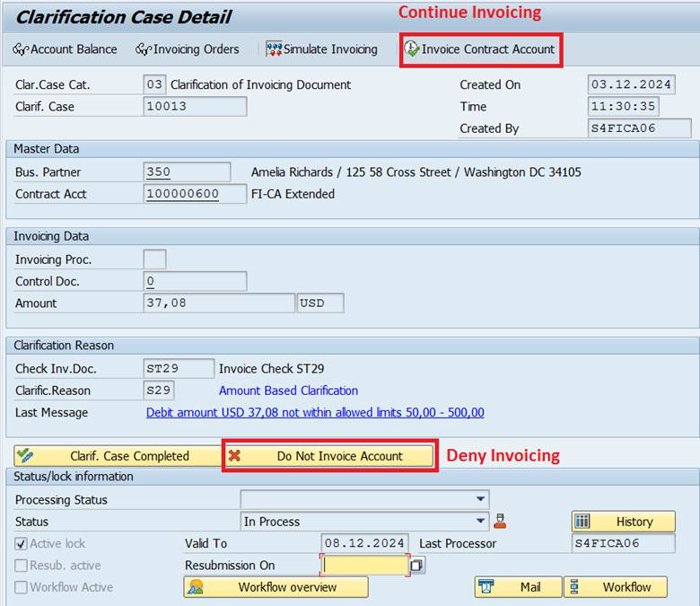Open the debit amount Last Message link
The image size is (700, 606).
[315, 413]
